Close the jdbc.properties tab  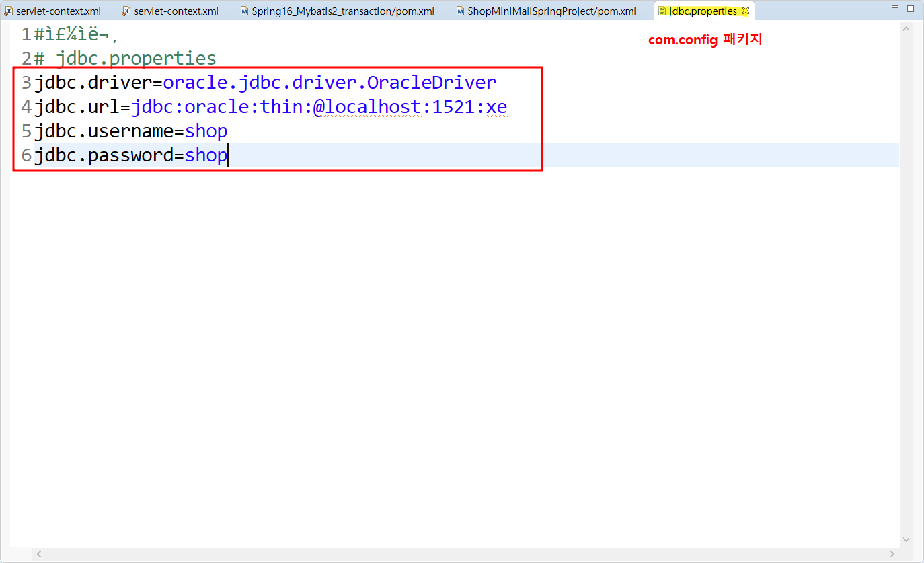745,11
